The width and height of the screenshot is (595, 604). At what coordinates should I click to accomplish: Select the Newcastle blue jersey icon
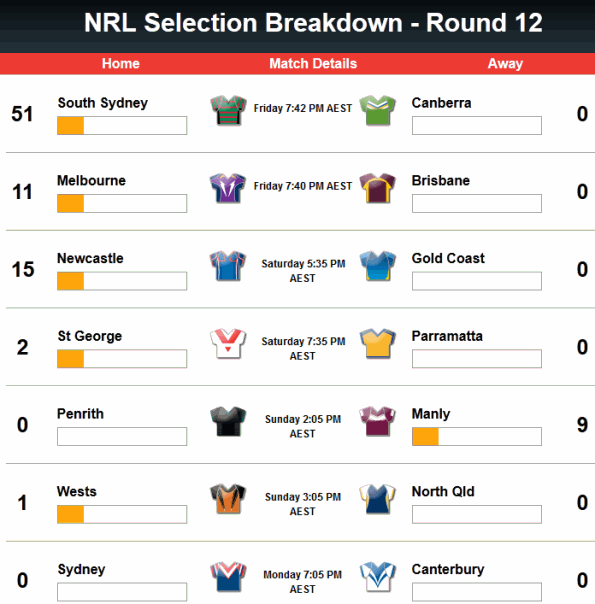[228, 266]
